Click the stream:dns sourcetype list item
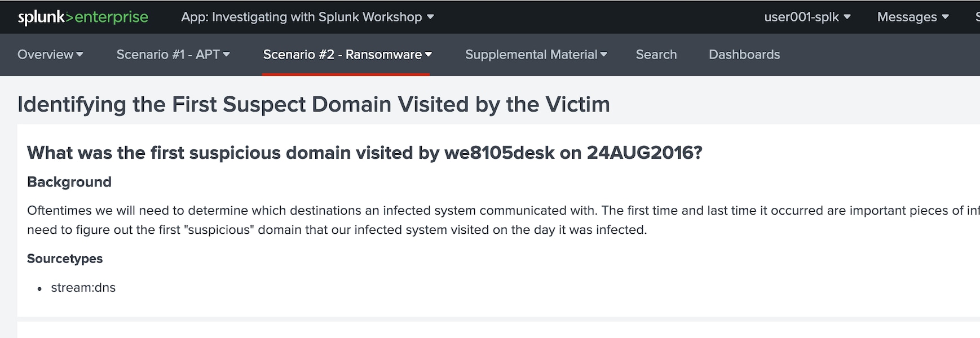 click(x=83, y=287)
